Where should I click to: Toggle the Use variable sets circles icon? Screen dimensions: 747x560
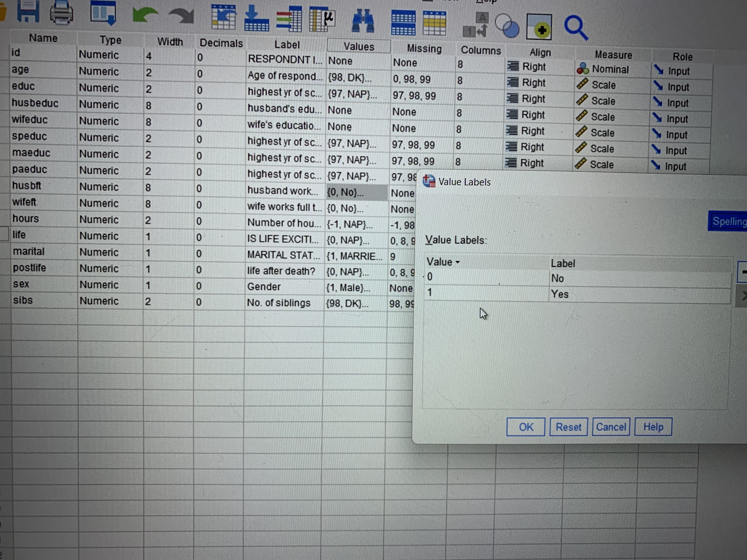(x=507, y=26)
